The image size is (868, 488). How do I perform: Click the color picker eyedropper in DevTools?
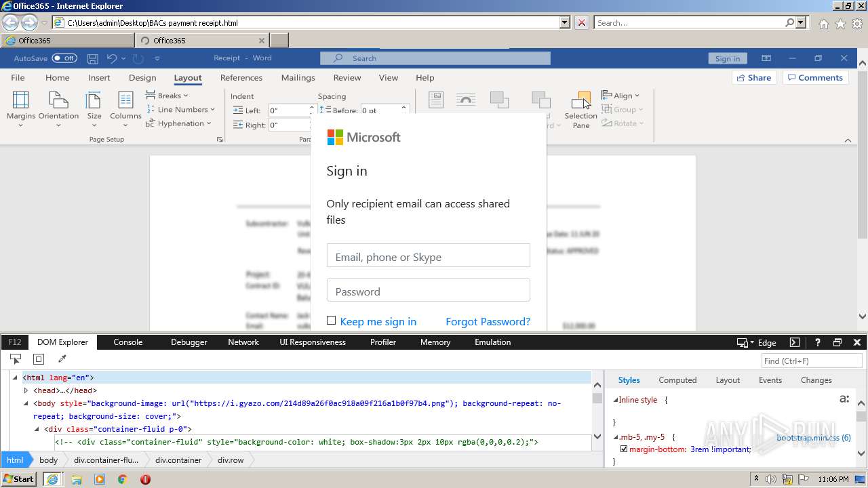click(62, 359)
